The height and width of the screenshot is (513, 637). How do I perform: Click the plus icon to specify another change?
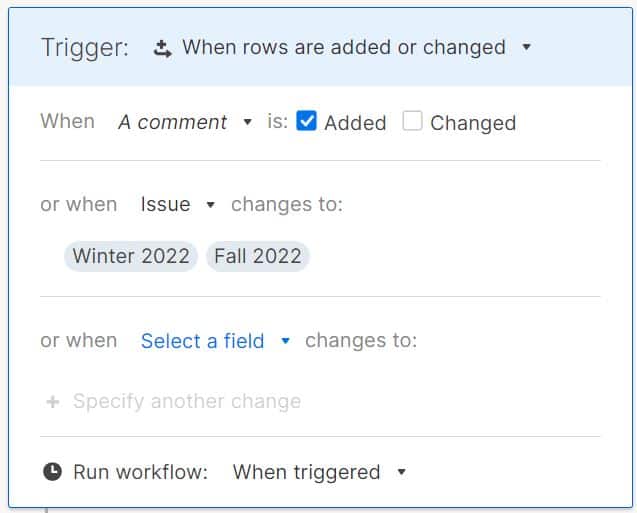53,402
